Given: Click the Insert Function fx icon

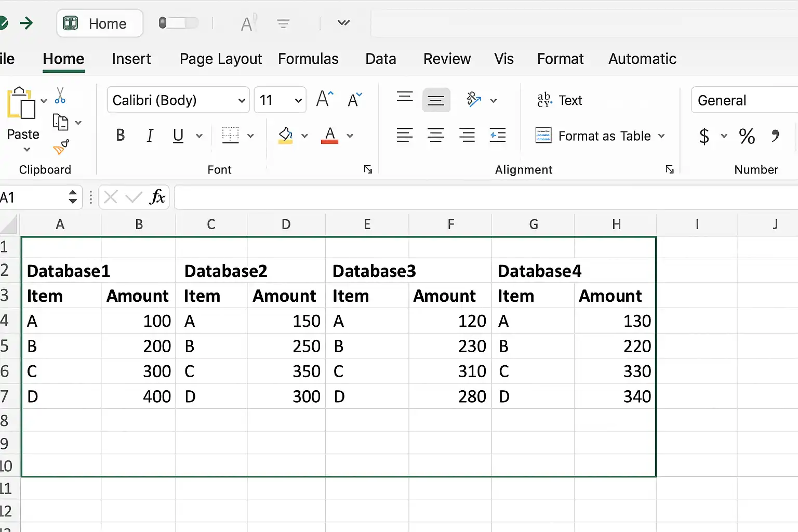Looking at the screenshot, I should click(x=157, y=197).
